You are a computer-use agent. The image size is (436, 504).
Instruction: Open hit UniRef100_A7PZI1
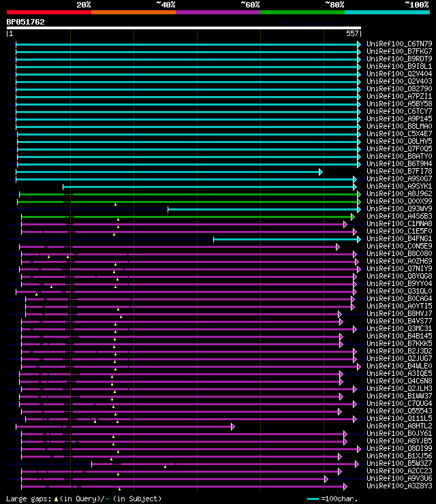[399, 96]
